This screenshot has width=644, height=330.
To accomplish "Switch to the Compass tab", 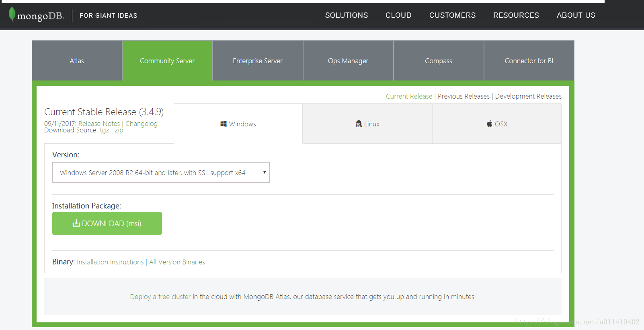I will [439, 61].
